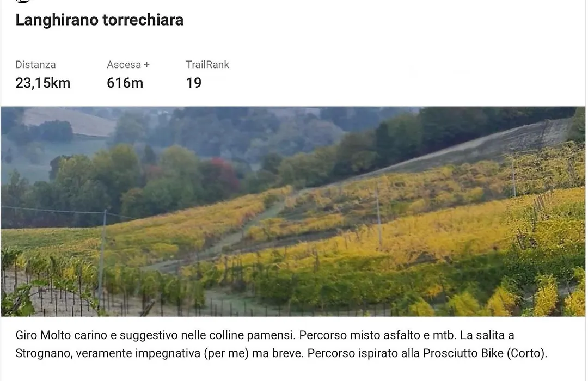Open the TrailRank label
This screenshot has height=381, width=588.
coord(207,65)
